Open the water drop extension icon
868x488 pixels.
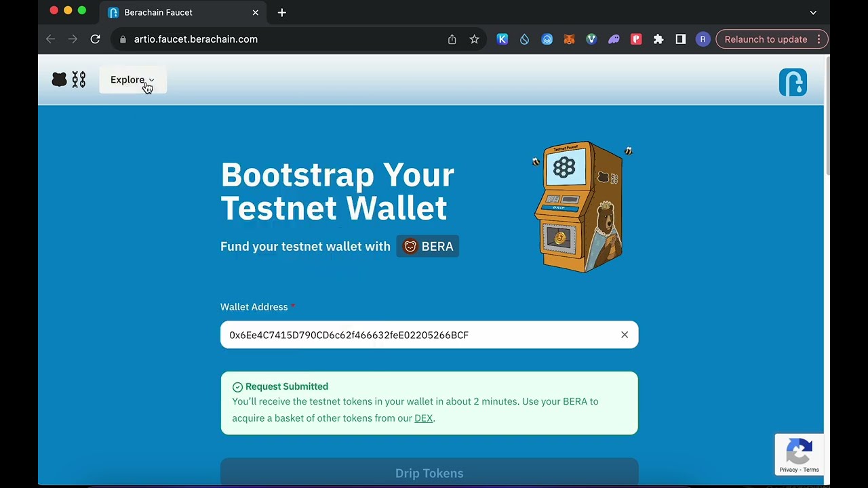[525, 39]
